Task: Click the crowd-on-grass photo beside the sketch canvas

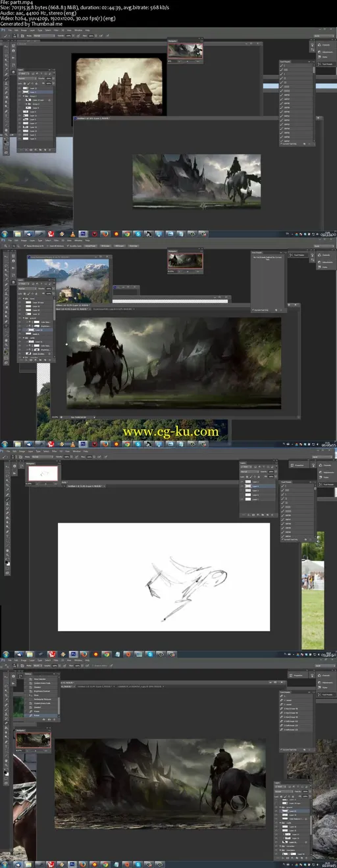Action: 313,591
